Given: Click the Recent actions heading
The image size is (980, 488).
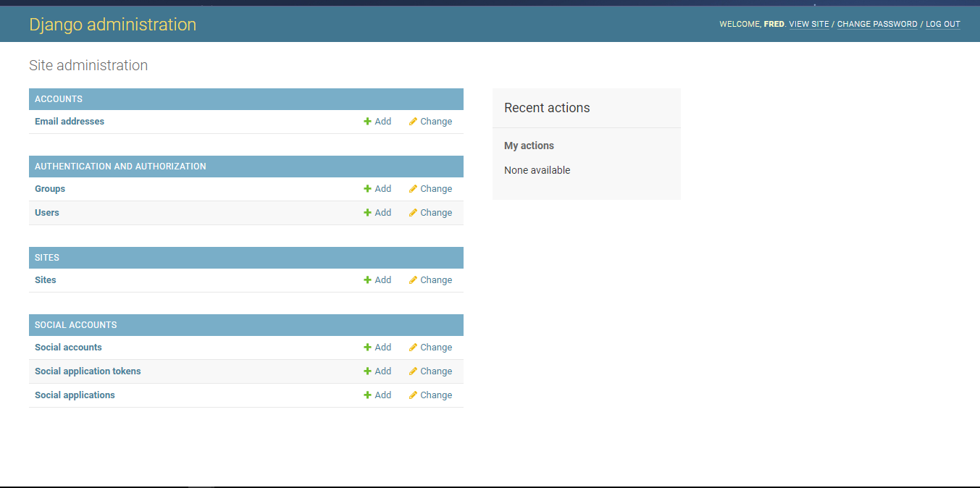Looking at the screenshot, I should tap(547, 108).
